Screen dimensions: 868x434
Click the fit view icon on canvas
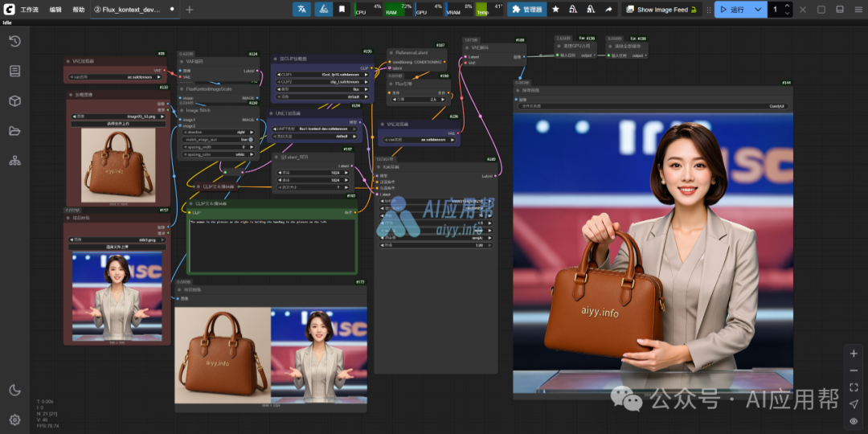coord(854,387)
